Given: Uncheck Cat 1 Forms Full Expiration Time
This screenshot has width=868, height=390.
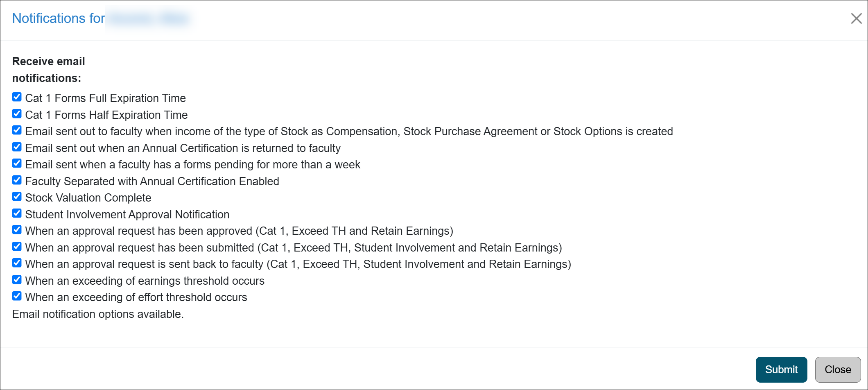Looking at the screenshot, I should pyautogui.click(x=17, y=97).
